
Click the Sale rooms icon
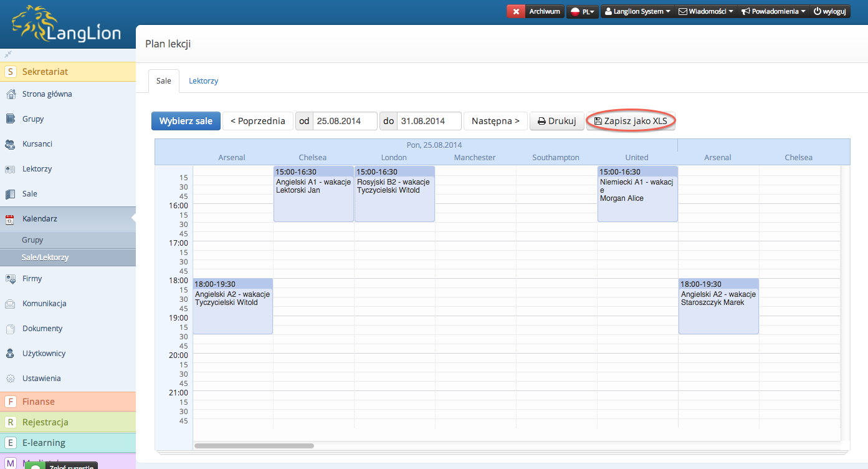(10, 194)
